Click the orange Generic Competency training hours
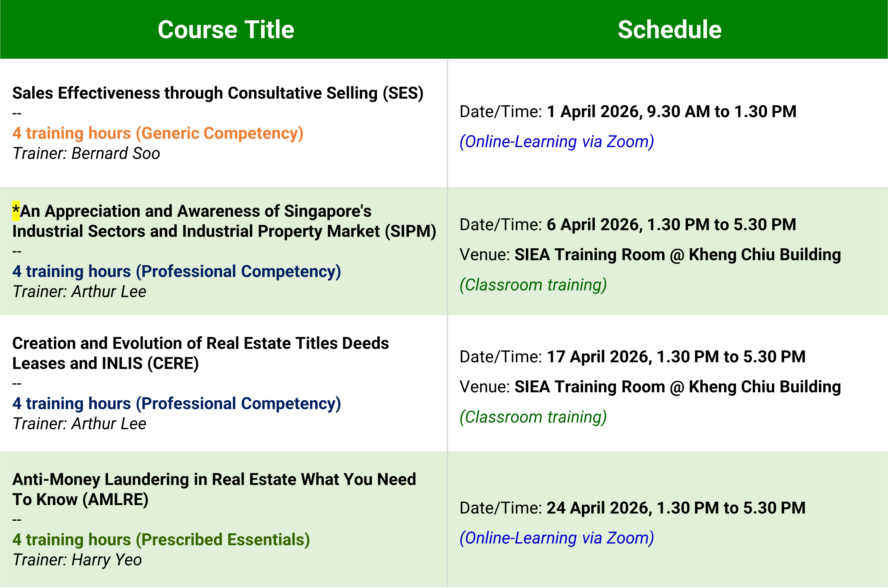The width and height of the screenshot is (888, 588). pos(158,134)
